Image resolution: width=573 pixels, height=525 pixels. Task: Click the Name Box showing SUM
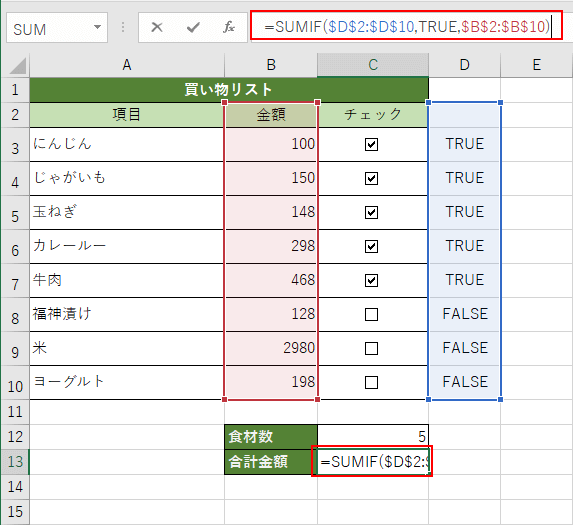(57, 27)
